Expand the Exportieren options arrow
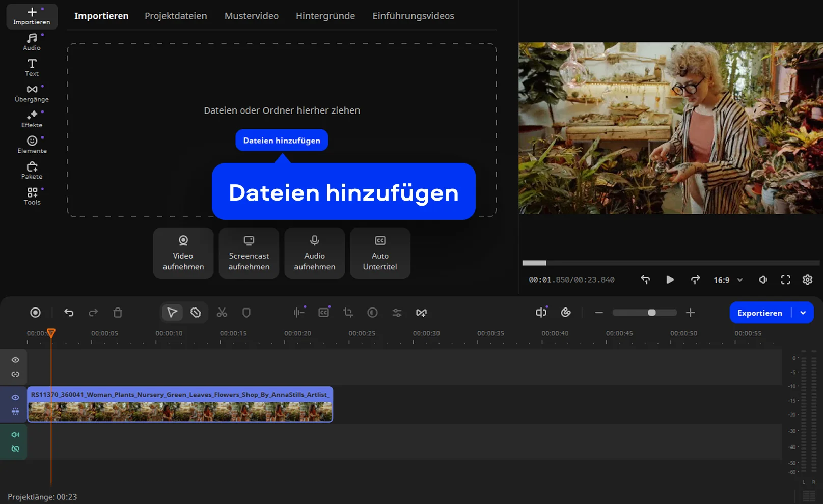Viewport: 823px width, 504px height. [803, 313]
